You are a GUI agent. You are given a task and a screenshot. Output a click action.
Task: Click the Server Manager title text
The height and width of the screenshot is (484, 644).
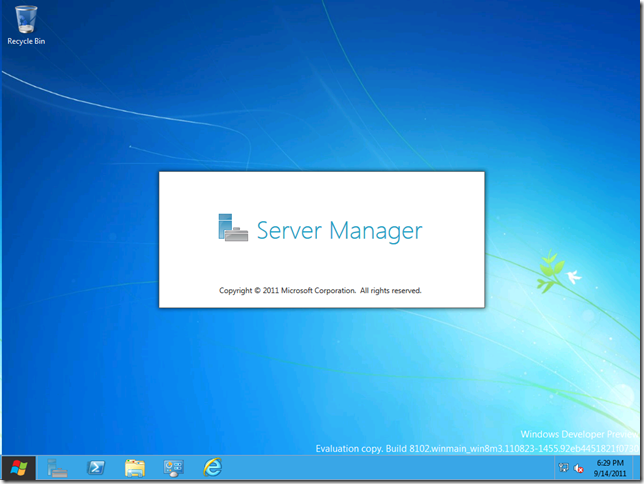click(339, 230)
